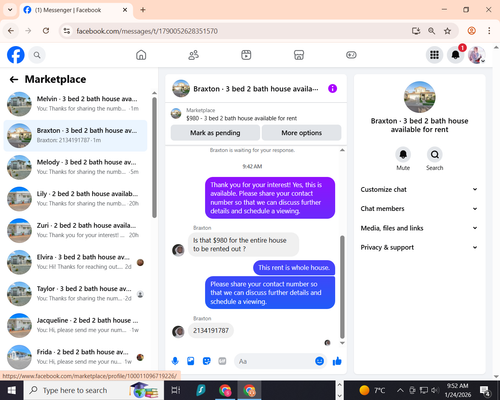Click the address bar URL
The width and height of the screenshot is (500, 400).
[x=147, y=31]
